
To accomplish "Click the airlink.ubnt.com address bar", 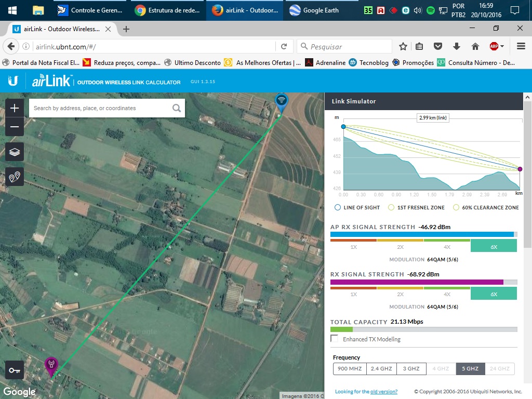I will pyautogui.click(x=154, y=46).
